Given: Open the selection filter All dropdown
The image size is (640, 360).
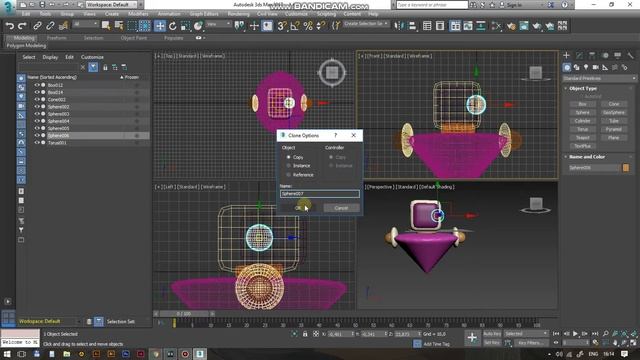Looking at the screenshot, I should click(x=86, y=24).
